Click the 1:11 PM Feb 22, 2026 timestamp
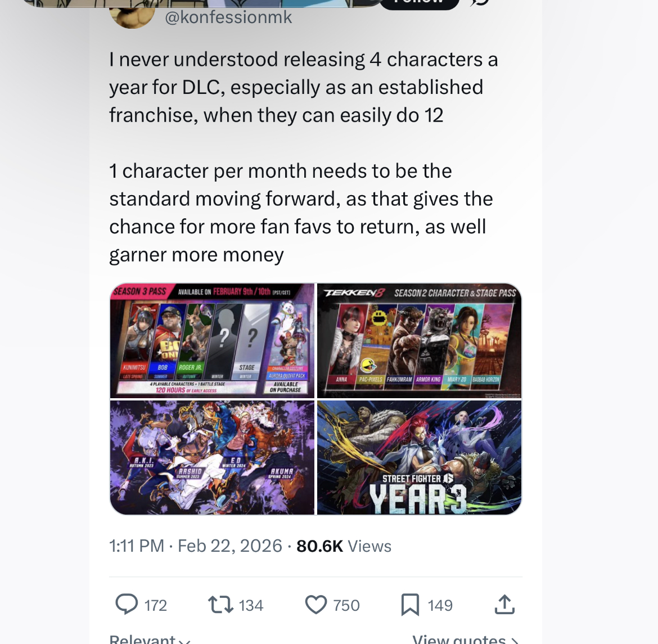Screen dimensions: 658x644 [196, 546]
